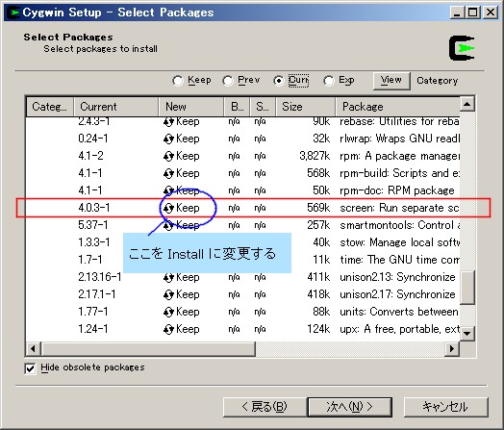Click version 4.0.3-1 in screen row
The image size is (504, 430).
[x=94, y=208]
